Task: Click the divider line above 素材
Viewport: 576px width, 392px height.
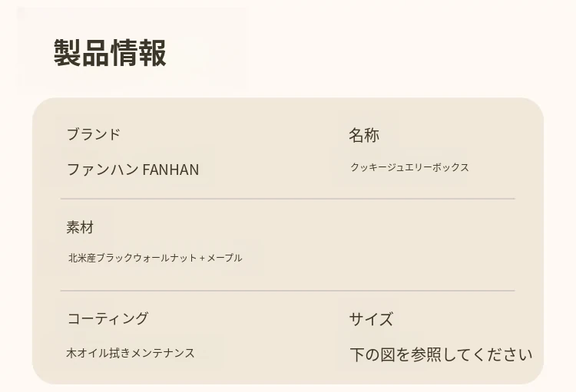Action: pos(287,199)
